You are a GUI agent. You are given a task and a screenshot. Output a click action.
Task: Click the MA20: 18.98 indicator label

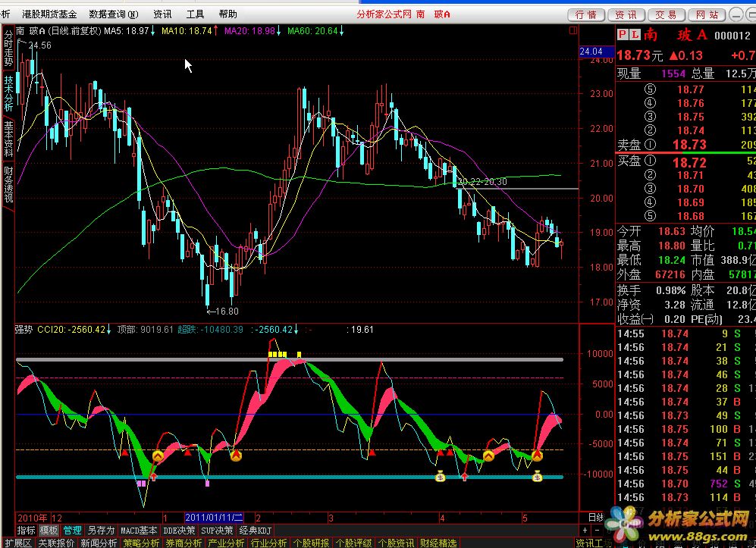pyautogui.click(x=253, y=31)
